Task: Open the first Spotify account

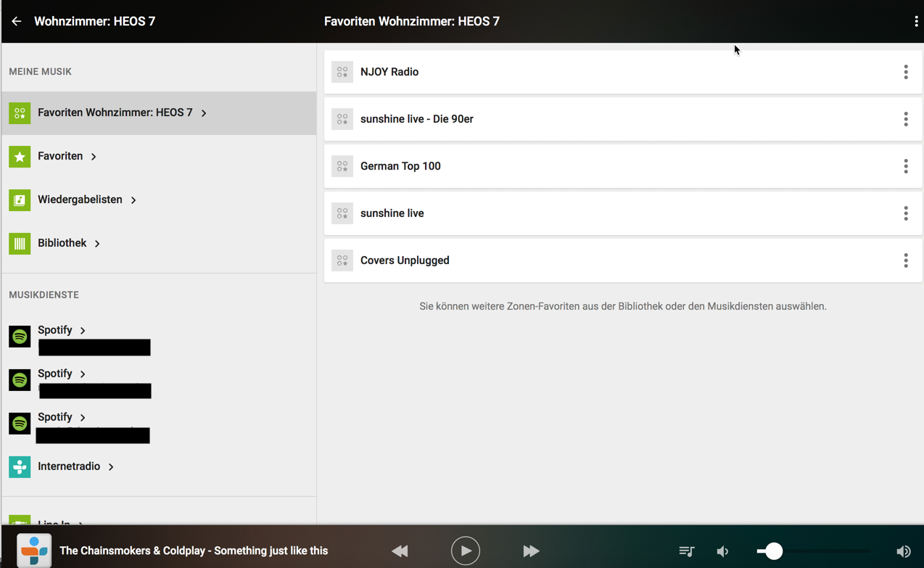Action: point(55,331)
